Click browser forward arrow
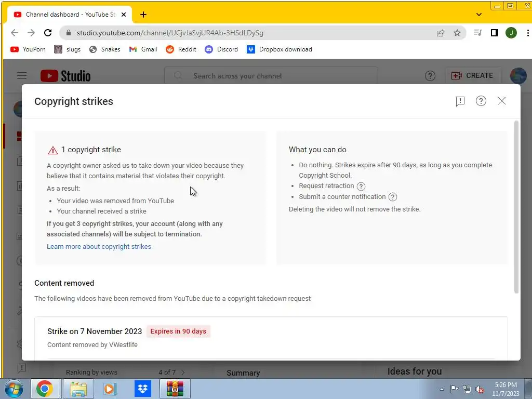This screenshot has width=532, height=399. tap(31, 33)
